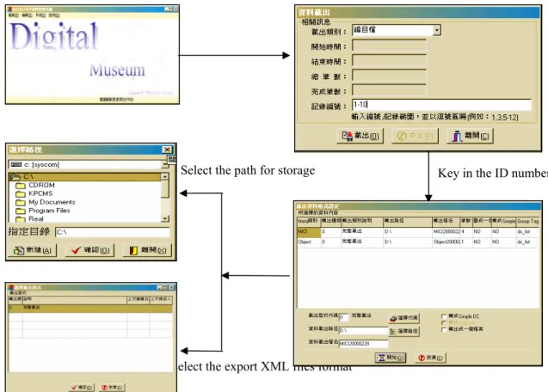The image size is (548, 392).
Task: Select the open C:\ root folder
Action: pos(84,177)
